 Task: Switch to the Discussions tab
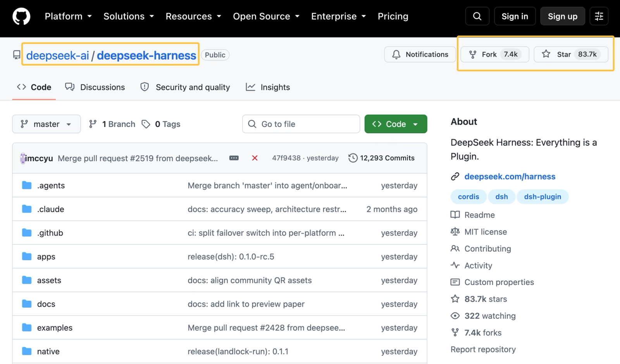pyautogui.click(x=95, y=87)
